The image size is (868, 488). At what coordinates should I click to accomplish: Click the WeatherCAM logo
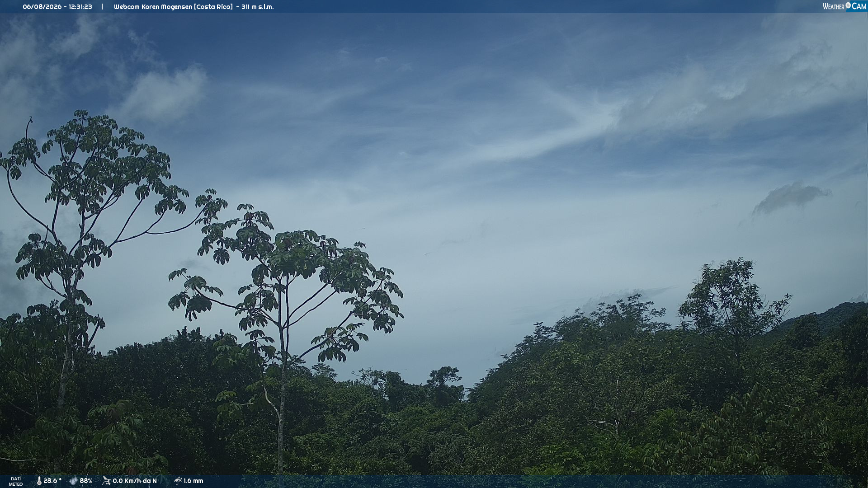tap(844, 6)
